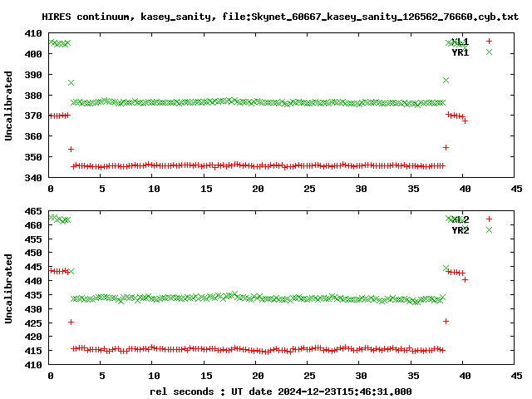Click the isolated red XL2 point near 425 at left
This screenshot has height=399, width=532.
(71, 322)
